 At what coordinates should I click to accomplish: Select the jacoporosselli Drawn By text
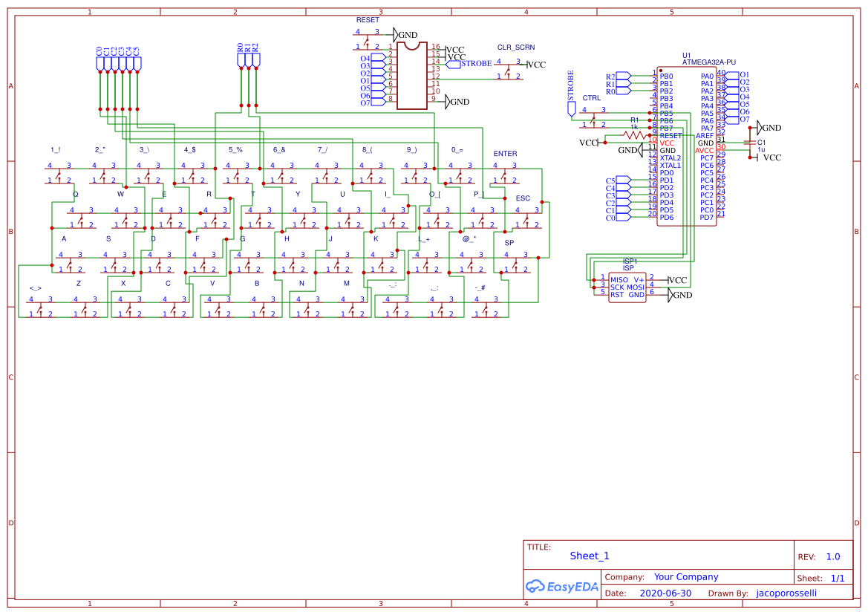786,593
